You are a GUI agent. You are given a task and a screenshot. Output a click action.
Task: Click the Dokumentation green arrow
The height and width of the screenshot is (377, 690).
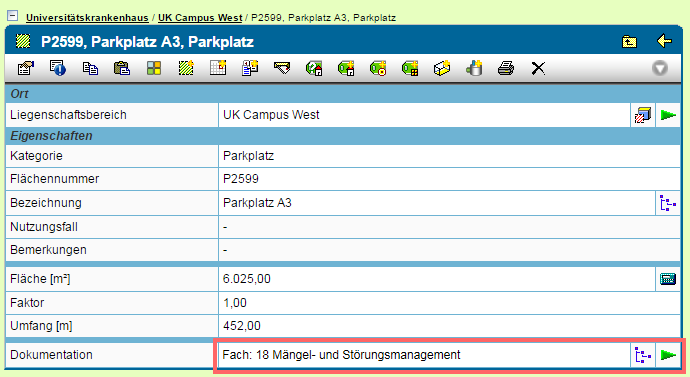click(x=668, y=355)
